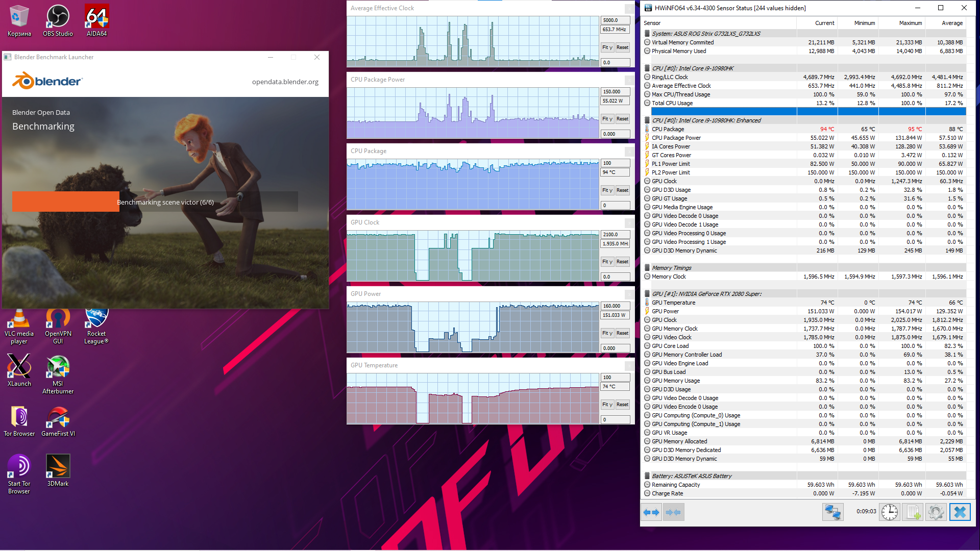The height and width of the screenshot is (551, 980).
Task: Click the Current column header
Action: click(x=817, y=23)
